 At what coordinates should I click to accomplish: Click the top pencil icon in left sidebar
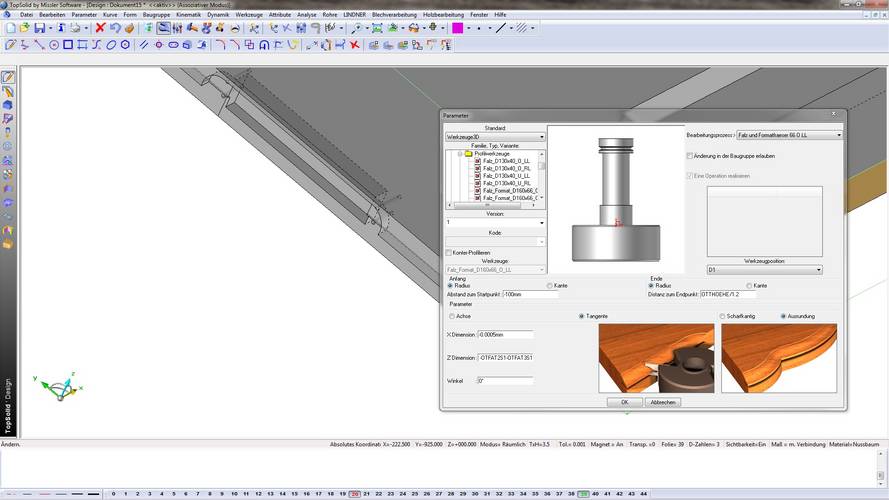[x=7, y=77]
